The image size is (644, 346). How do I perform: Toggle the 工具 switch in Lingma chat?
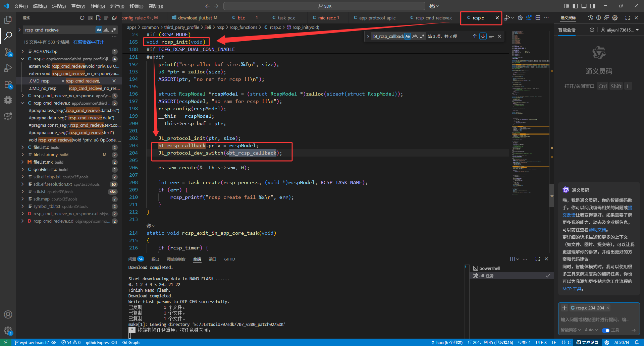(x=606, y=330)
